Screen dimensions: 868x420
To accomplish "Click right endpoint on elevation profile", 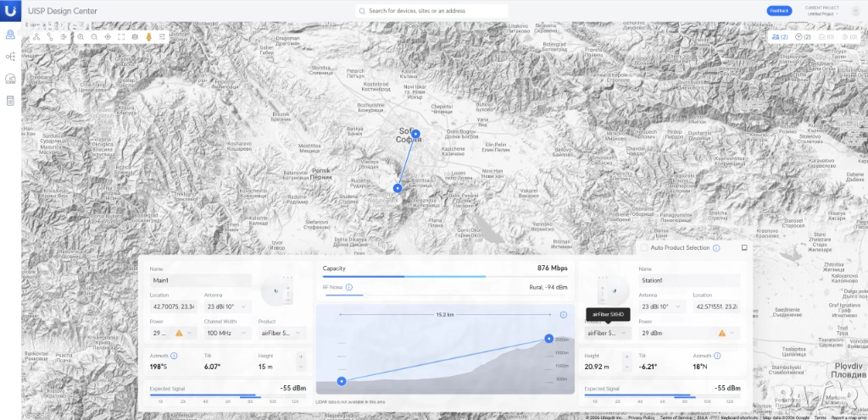I will pos(548,338).
